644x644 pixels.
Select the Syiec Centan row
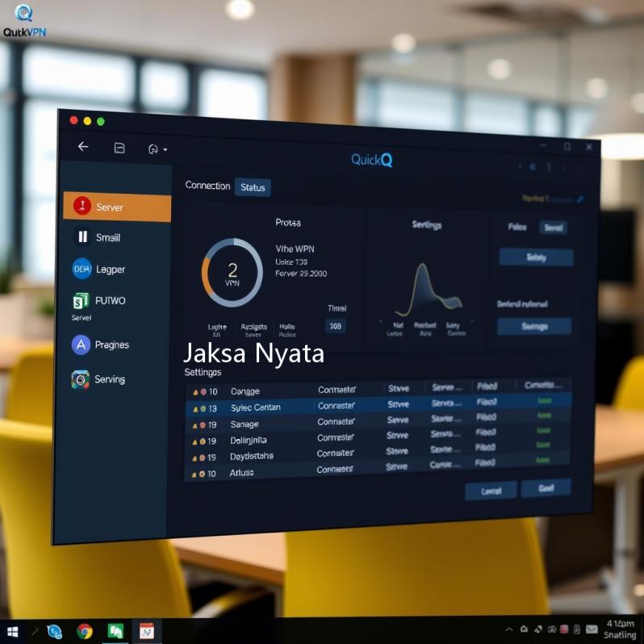tap(378, 405)
